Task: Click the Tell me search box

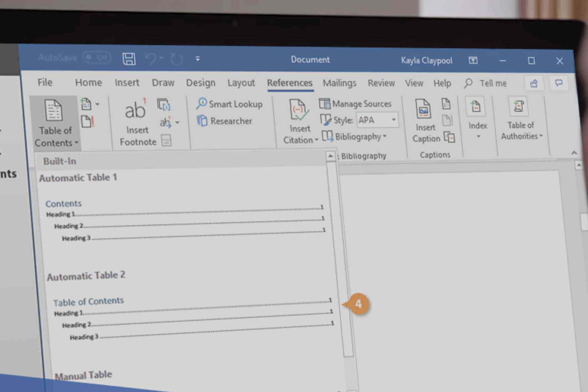Action: (x=493, y=84)
